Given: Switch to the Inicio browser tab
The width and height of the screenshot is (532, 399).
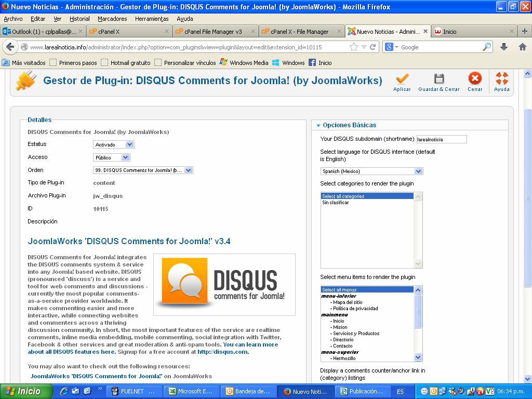Looking at the screenshot, I should (x=474, y=31).
